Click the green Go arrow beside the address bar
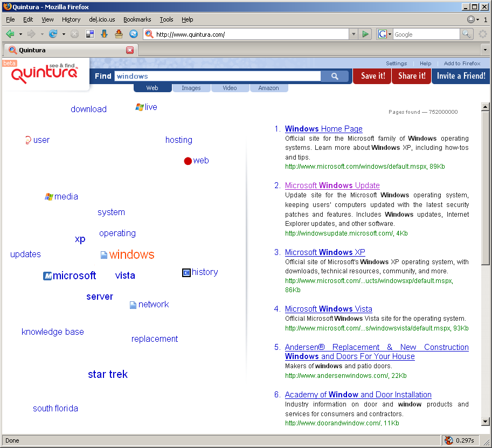 click(365, 34)
